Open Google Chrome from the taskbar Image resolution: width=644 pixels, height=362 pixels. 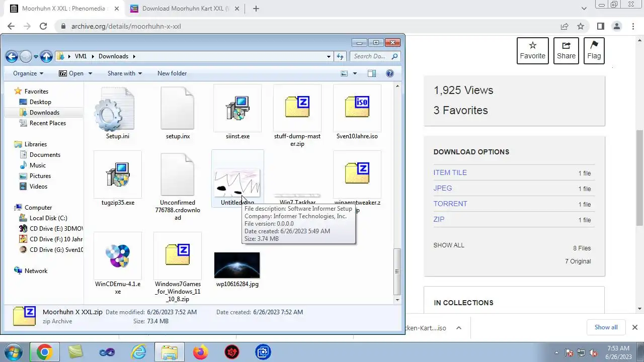coord(44,352)
